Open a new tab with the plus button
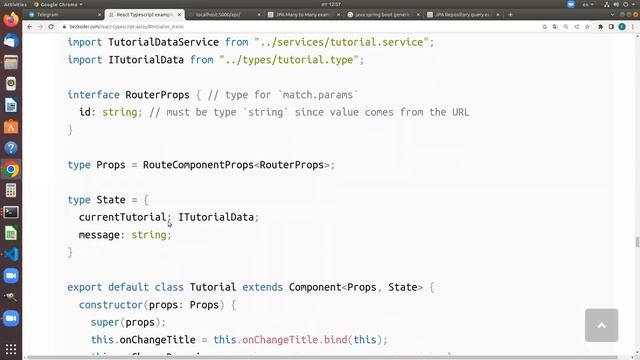The image size is (640, 360). pos(510,14)
